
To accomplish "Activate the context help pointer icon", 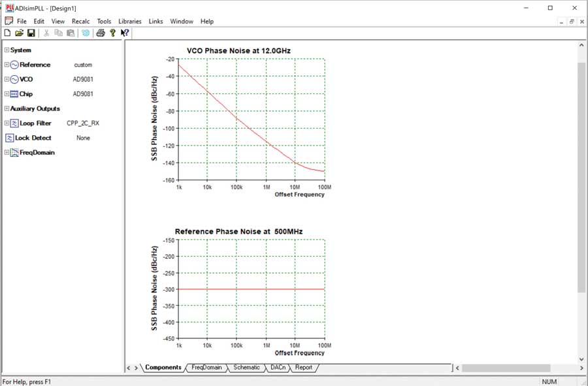I will point(125,33).
